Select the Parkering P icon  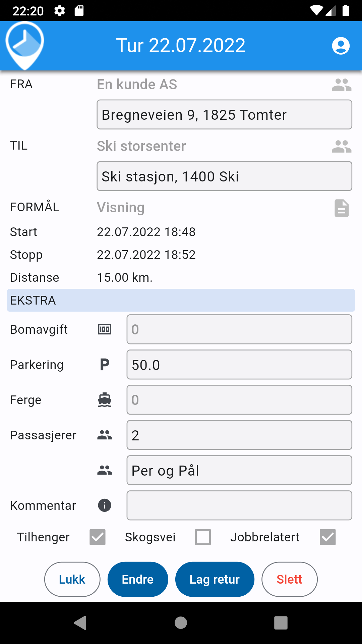tap(104, 364)
